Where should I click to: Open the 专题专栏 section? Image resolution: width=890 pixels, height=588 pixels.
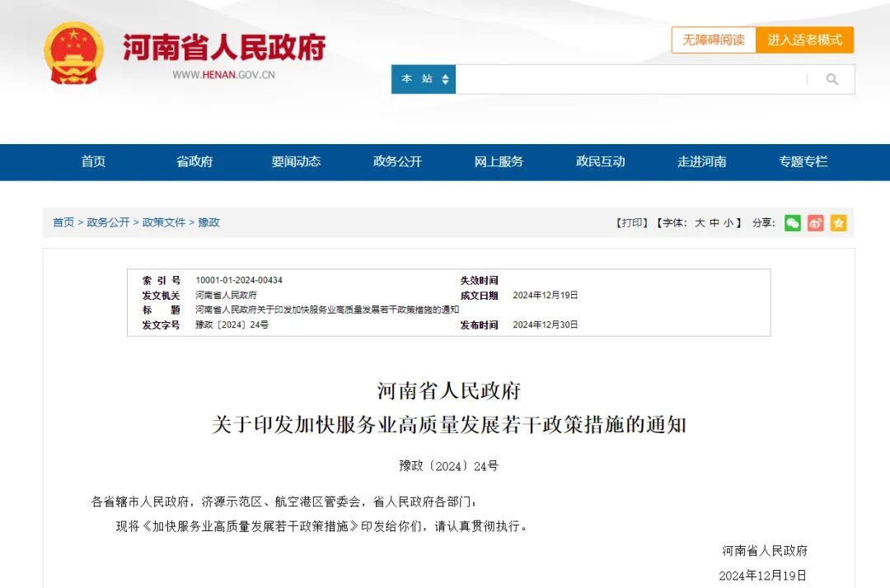point(803,162)
